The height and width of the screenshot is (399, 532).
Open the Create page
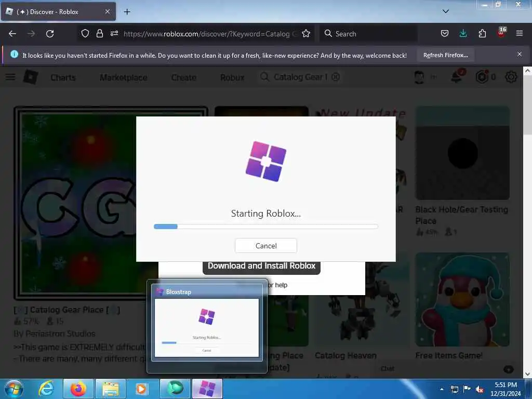click(x=183, y=78)
